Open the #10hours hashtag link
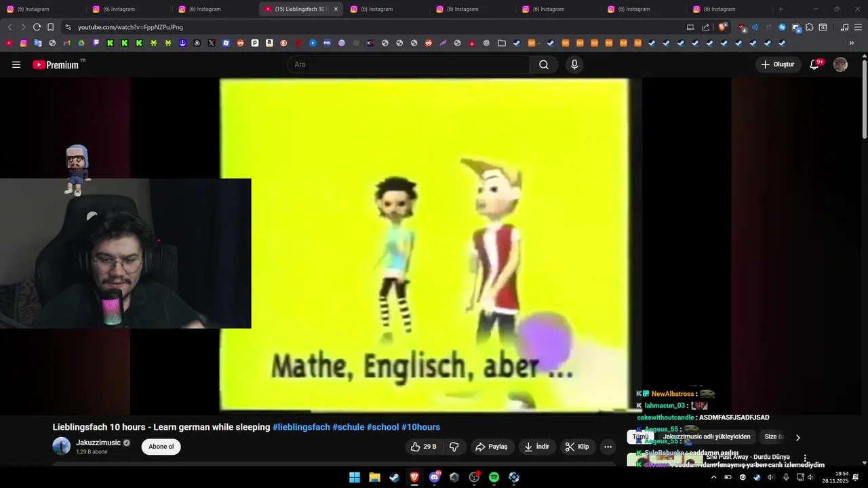Viewport: 868px width, 488px height. pos(420,427)
